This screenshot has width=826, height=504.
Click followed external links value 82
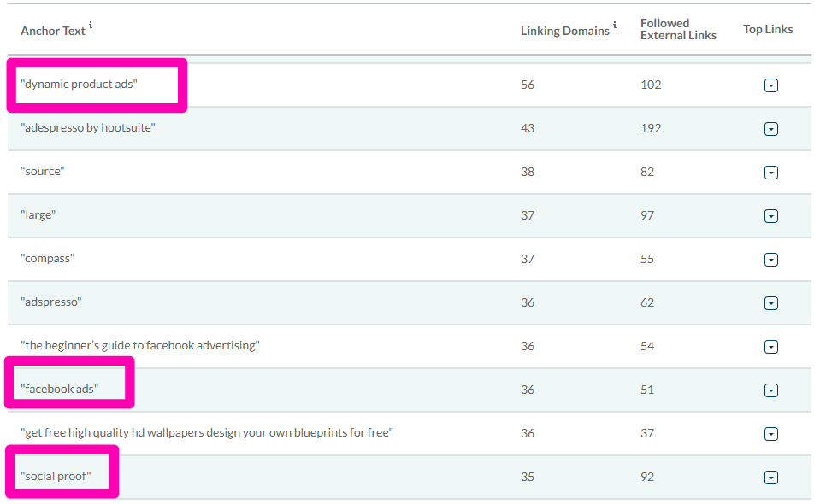coord(647,172)
